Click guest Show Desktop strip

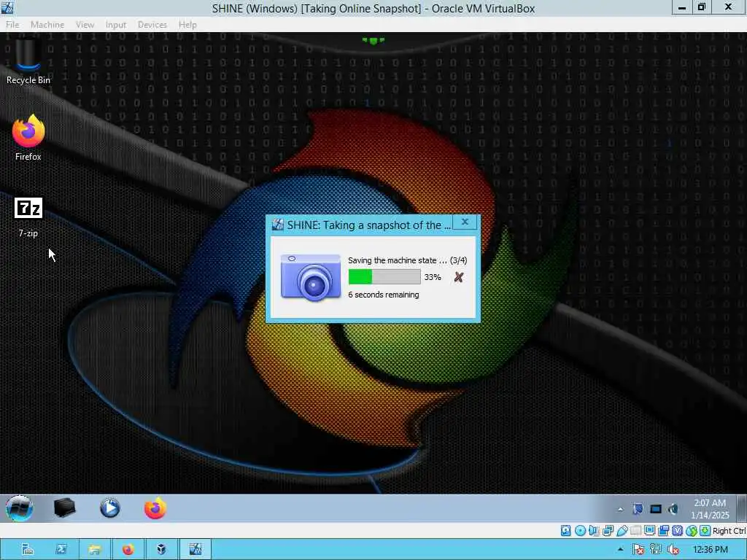pyautogui.click(x=741, y=508)
